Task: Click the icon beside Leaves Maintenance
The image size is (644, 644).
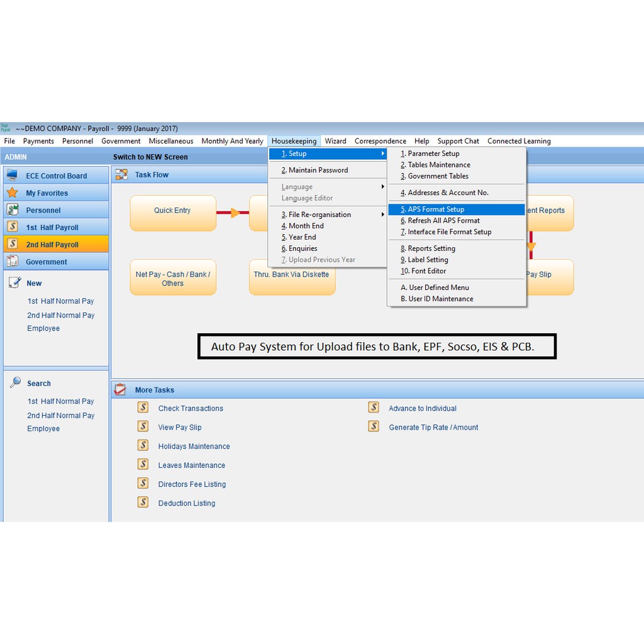Action: coord(143,464)
